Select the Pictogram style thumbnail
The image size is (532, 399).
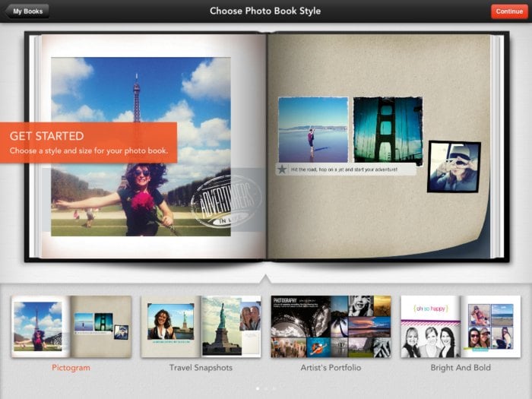point(71,326)
